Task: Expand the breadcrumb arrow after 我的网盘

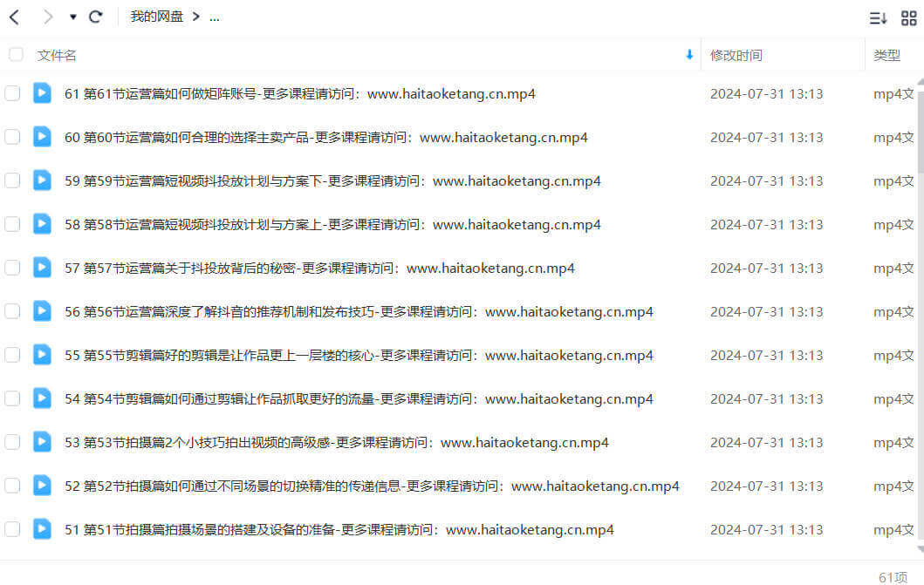Action: click(x=196, y=17)
